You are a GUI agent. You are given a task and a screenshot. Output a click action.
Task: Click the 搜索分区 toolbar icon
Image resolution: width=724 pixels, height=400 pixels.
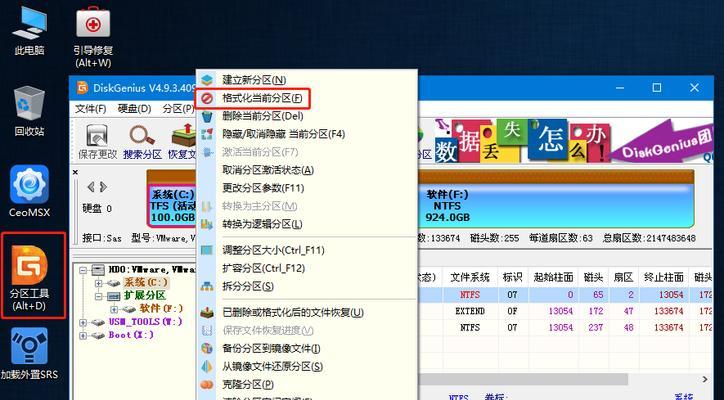(142, 141)
